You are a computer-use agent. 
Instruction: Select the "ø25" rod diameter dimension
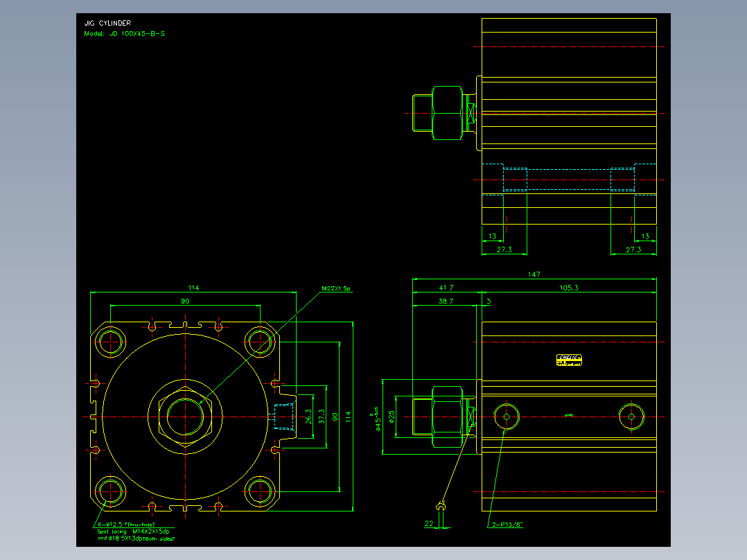coord(392,417)
